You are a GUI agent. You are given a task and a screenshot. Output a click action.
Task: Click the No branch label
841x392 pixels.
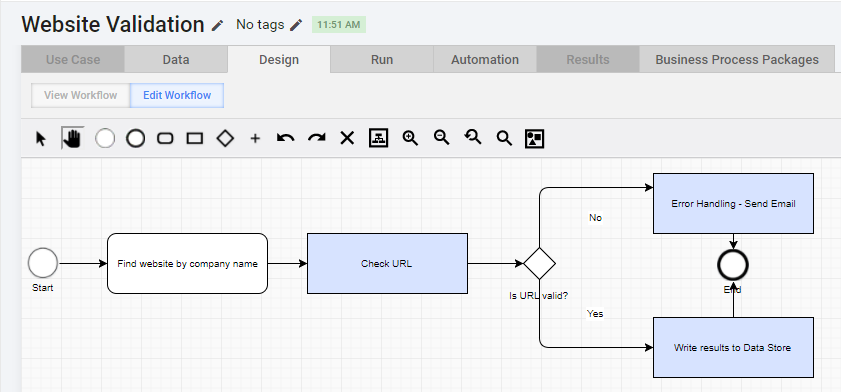coord(595,218)
